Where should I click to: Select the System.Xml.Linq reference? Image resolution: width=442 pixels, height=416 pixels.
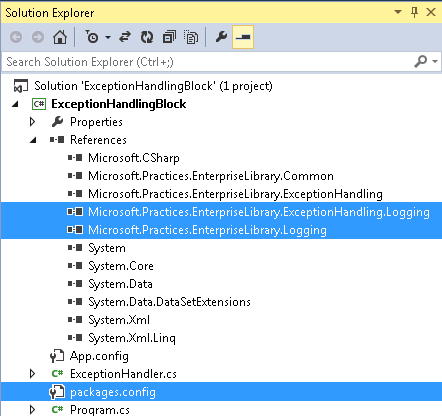[x=132, y=338]
